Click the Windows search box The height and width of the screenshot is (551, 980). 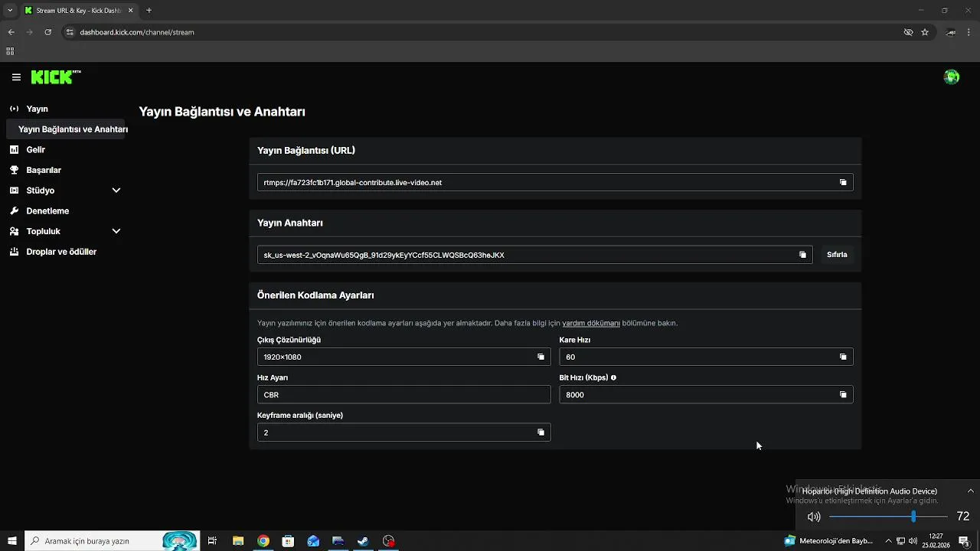pyautogui.click(x=112, y=541)
